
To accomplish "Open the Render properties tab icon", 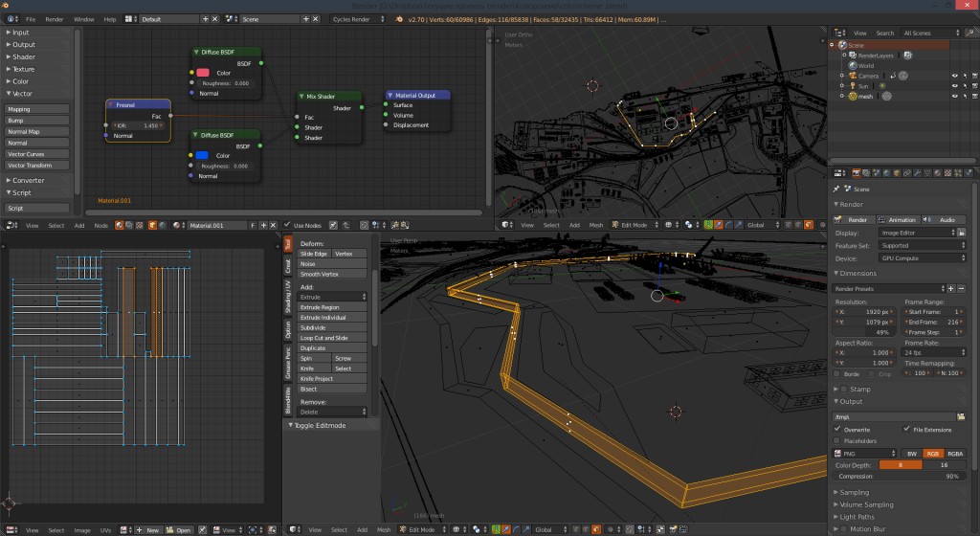I will pos(857,173).
